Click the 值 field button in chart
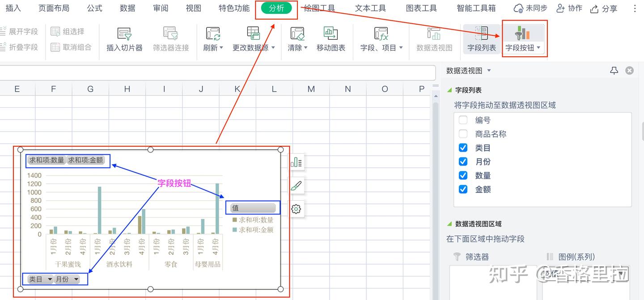The height and width of the screenshot is (300, 644). point(253,208)
